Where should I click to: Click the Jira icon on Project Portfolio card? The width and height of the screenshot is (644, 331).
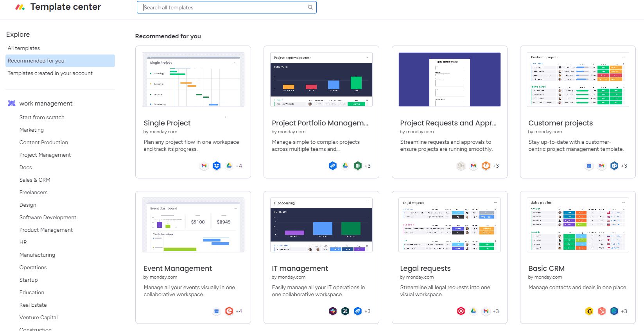[333, 166]
